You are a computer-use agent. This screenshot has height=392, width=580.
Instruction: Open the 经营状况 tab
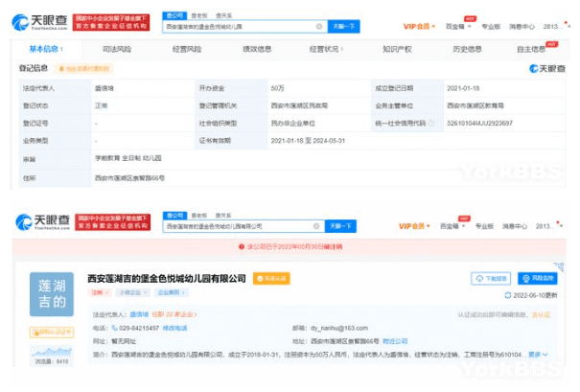coord(326,49)
